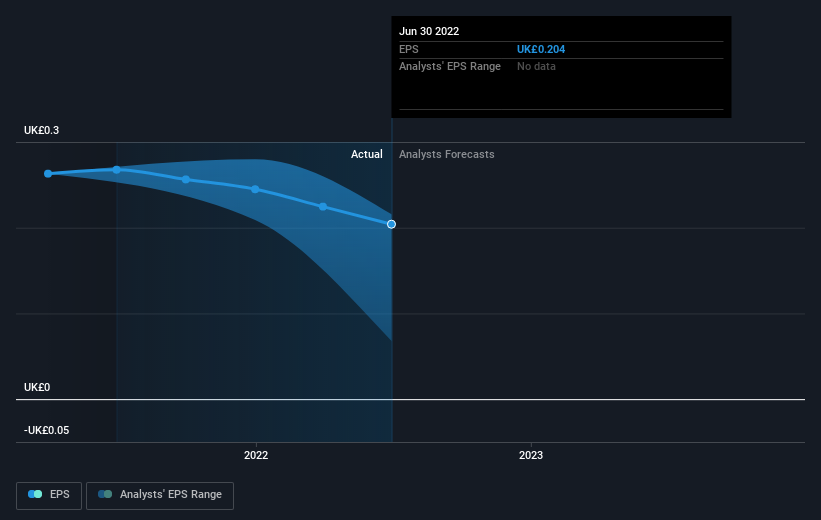
Task: Click the Analysts Forecasts label
Action: click(447, 154)
